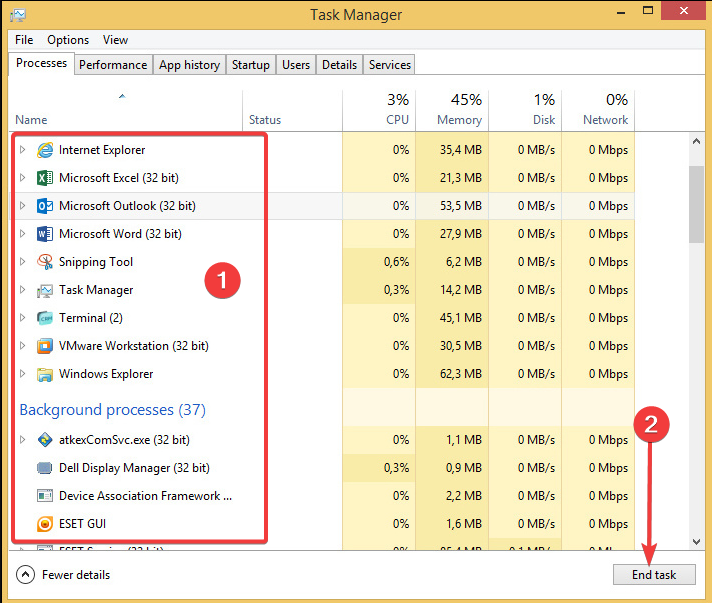The width and height of the screenshot is (712, 603).
Task: Switch to the App history tab
Action: (189, 64)
